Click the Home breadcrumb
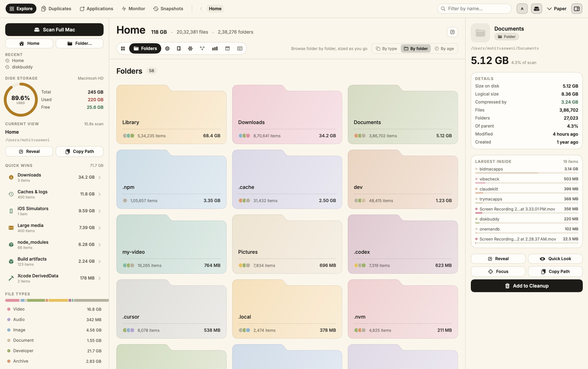The image size is (588, 369). [x=215, y=9]
